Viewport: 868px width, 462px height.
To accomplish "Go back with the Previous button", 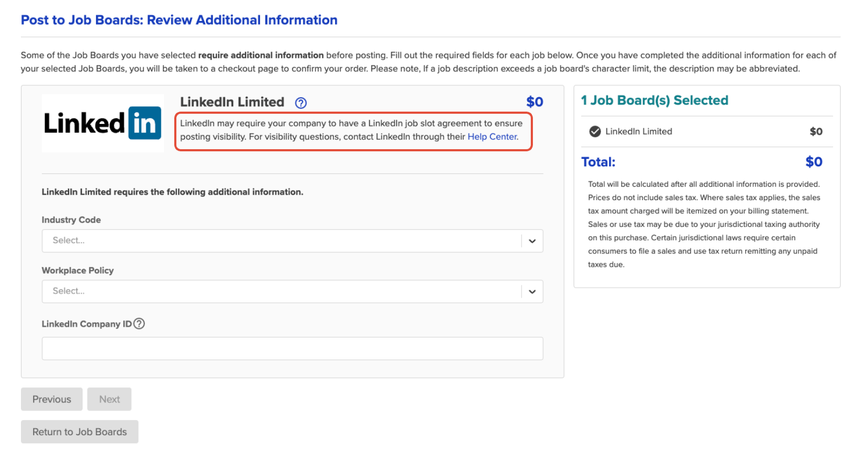I will [x=51, y=399].
